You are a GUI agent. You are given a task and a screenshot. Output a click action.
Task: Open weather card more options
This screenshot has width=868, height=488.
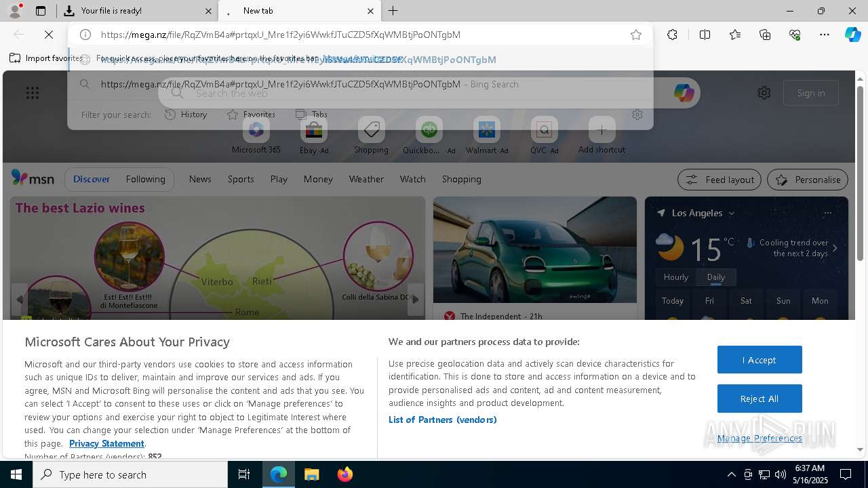pyautogui.click(x=827, y=213)
